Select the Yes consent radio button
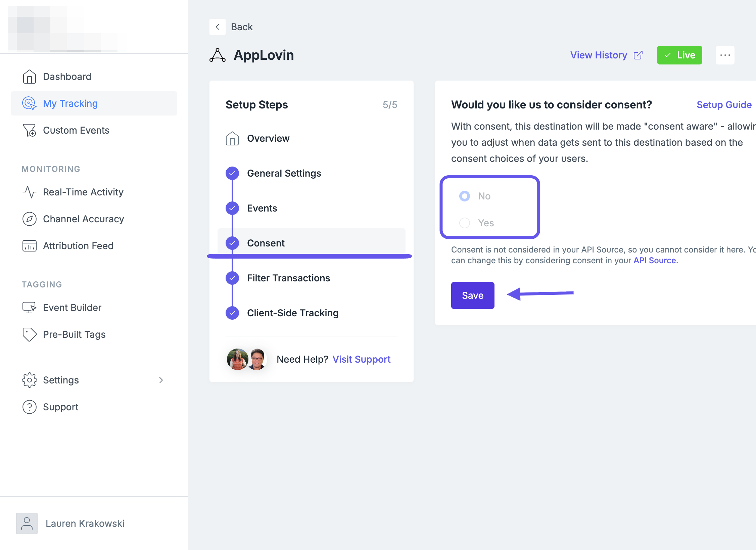The image size is (756, 550). click(465, 223)
